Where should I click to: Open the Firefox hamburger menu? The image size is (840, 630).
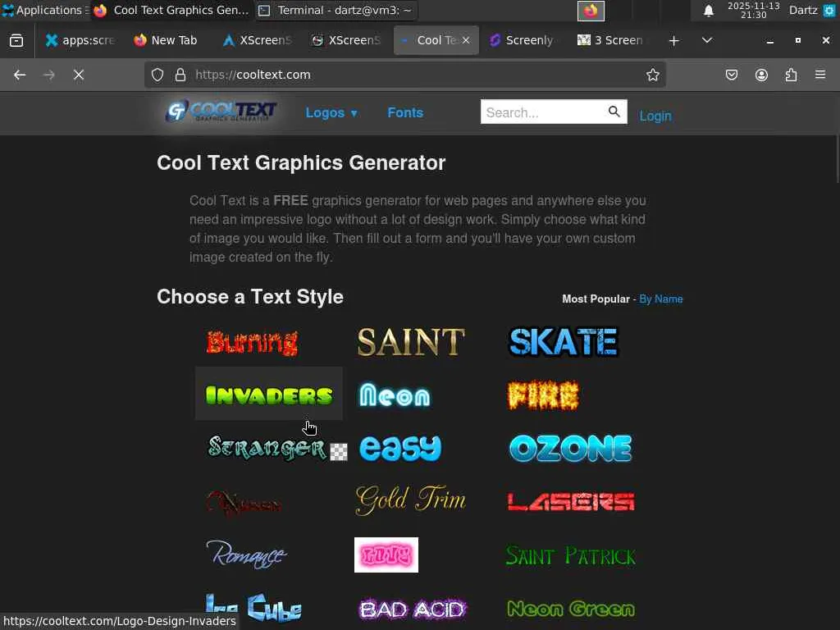[820, 75]
